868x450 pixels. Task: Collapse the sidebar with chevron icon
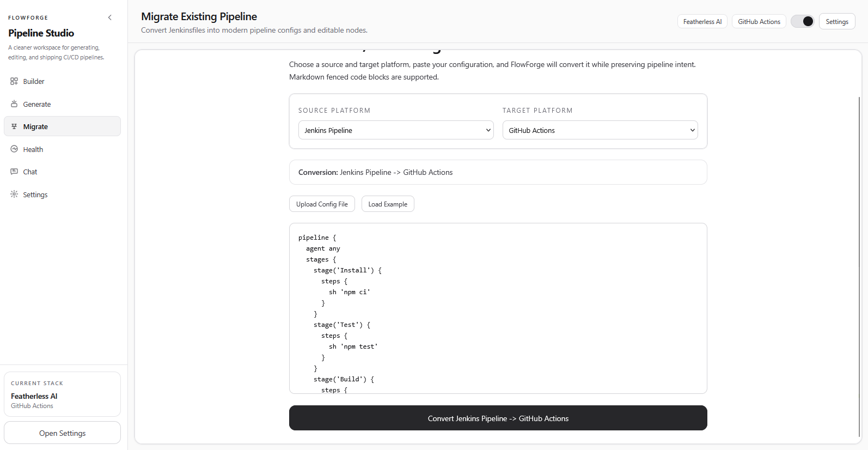coord(110,17)
